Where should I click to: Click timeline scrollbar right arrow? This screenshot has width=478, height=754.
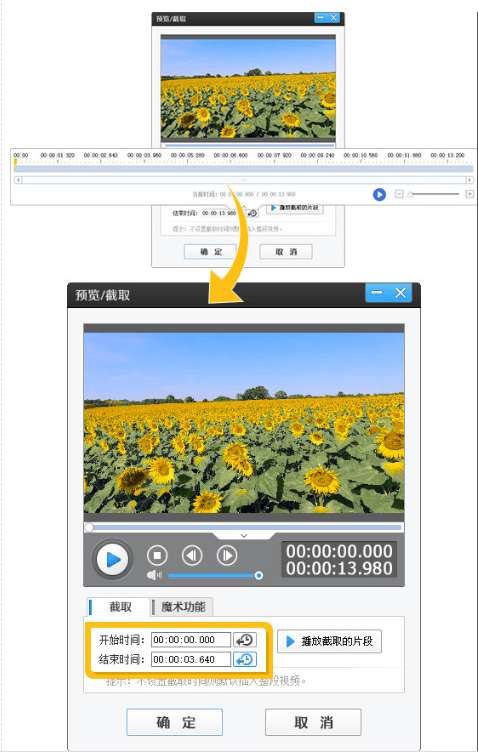pos(469,180)
